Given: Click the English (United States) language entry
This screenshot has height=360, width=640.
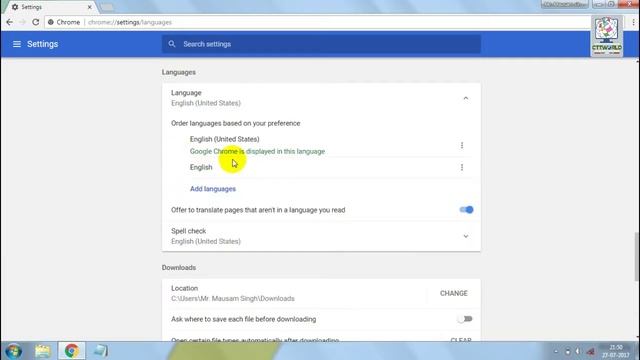Looking at the screenshot, I should [224, 139].
